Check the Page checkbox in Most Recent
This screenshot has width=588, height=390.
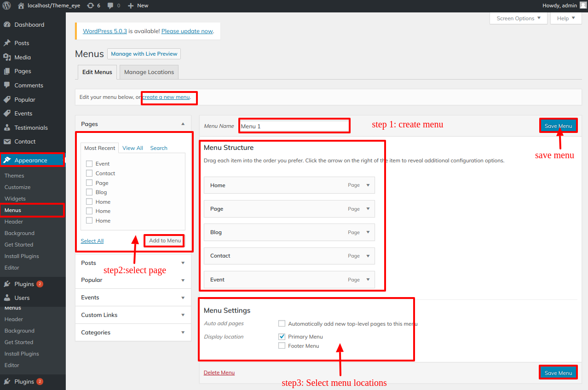point(89,183)
